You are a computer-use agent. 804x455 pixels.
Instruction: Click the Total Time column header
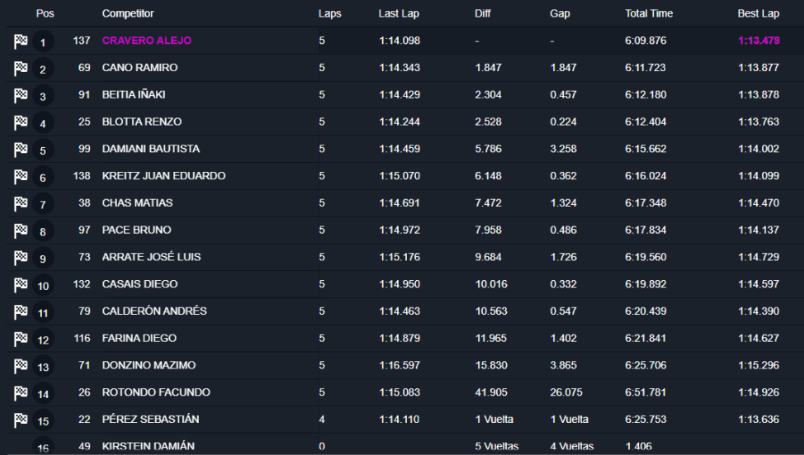[649, 14]
